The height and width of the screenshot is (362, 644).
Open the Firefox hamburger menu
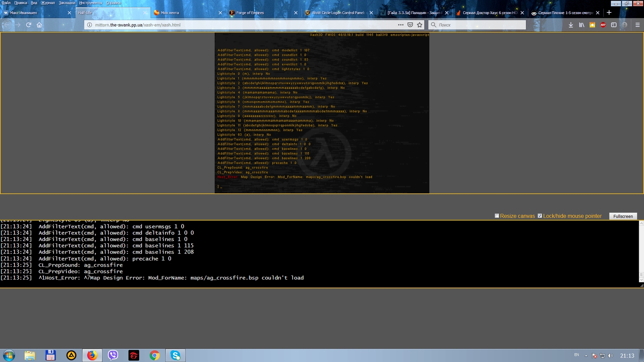pos(638,25)
